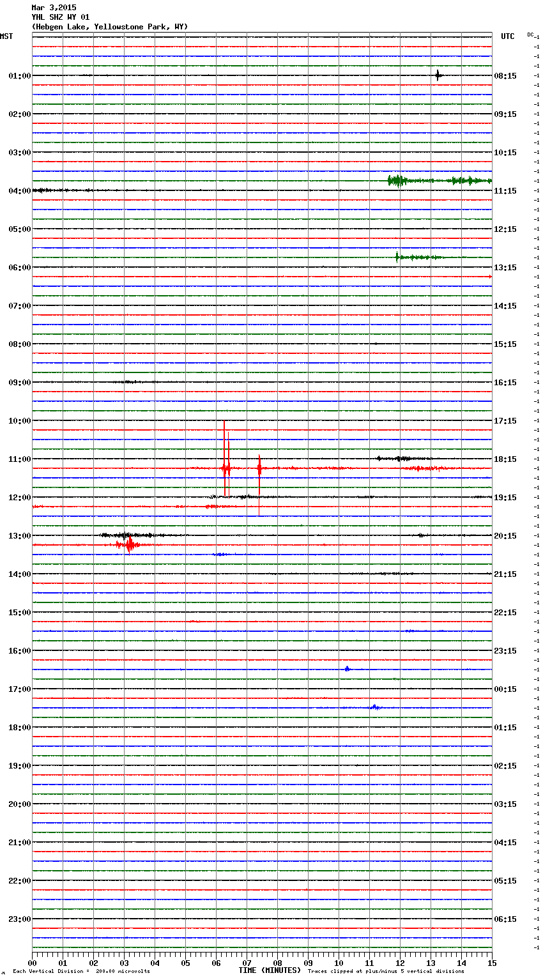Click the tall red clipped spike after 10:00 MST
Screen dimensions: 543x980
click(225, 457)
